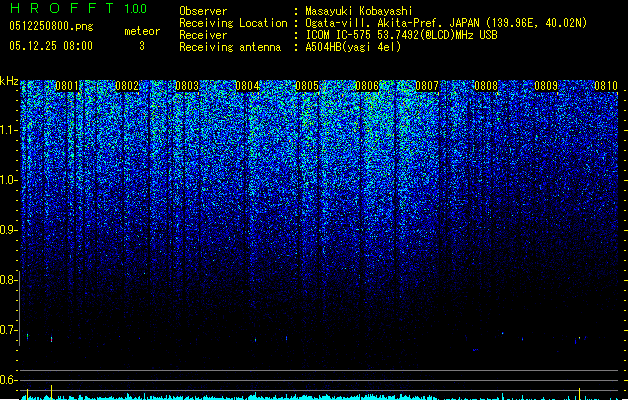Screen dimensions: 629x400
Task: Click the 'Receiving antenna' label
Action: pyautogui.click(x=230, y=47)
